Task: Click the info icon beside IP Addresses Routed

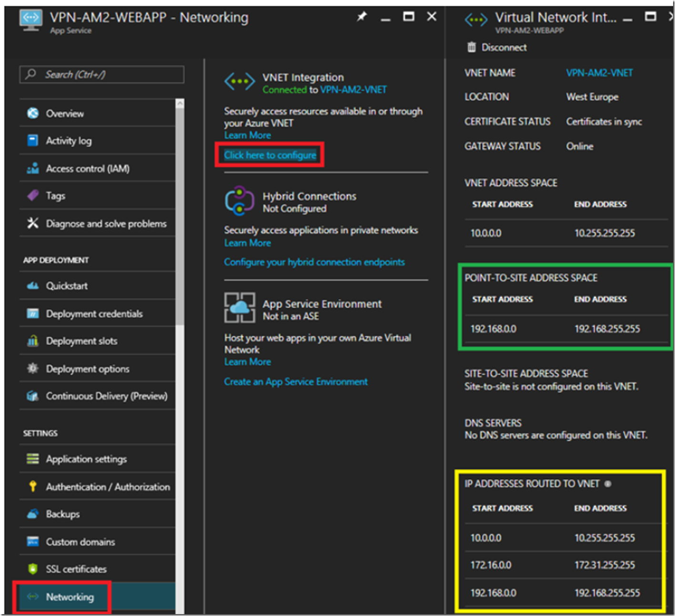Action: pyautogui.click(x=607, y=484)
